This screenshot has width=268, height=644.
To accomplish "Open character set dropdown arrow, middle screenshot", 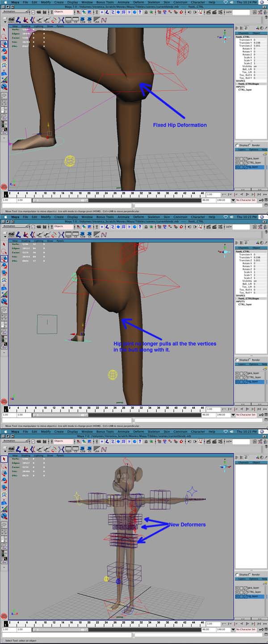I will (234, 415).
